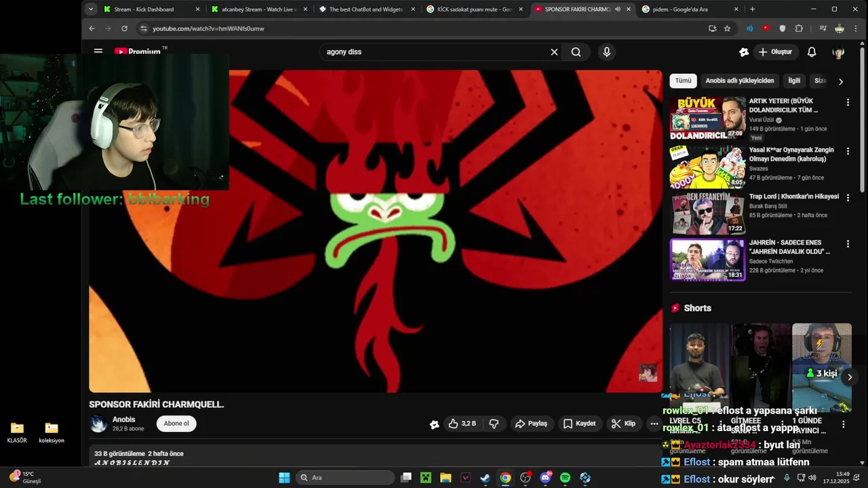Open options for 'Yasal K**ar Oynayarak' video
The image size is (868, 488).
point(848,151)
